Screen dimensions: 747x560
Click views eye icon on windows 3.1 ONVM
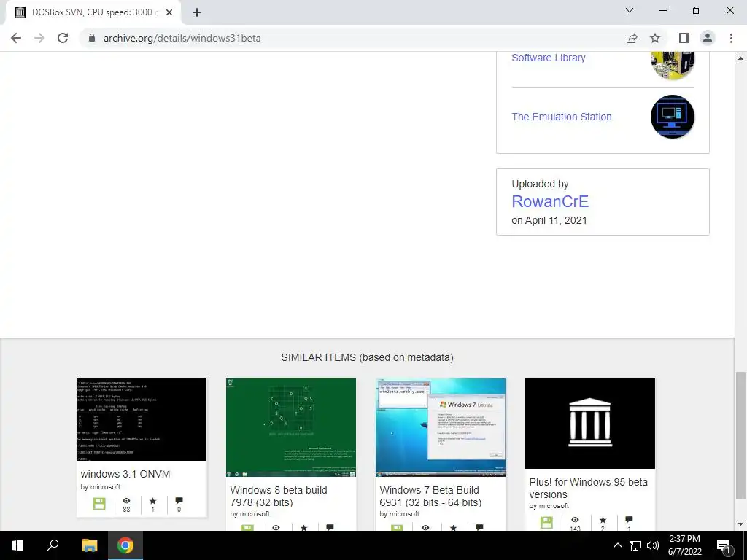click(x=126, y=501)
